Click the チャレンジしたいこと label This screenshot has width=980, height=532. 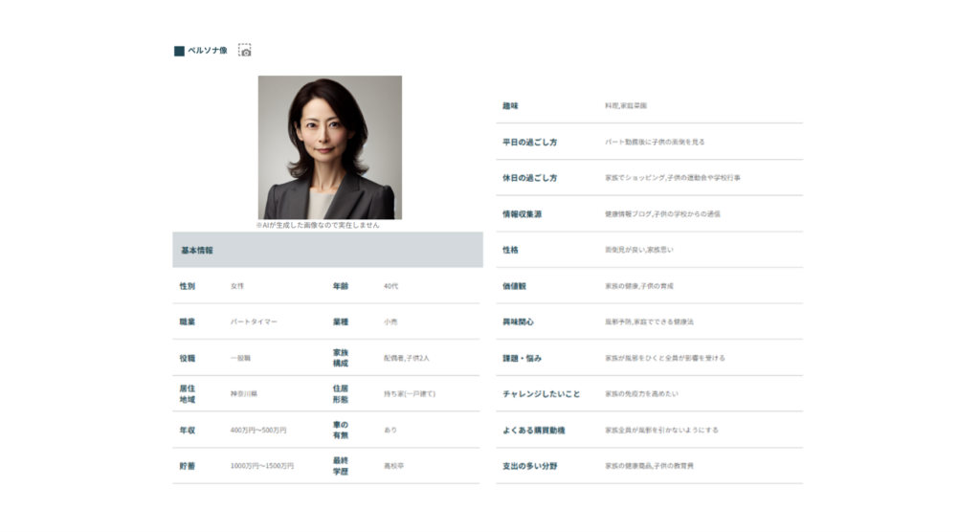[x=542, y=394]
